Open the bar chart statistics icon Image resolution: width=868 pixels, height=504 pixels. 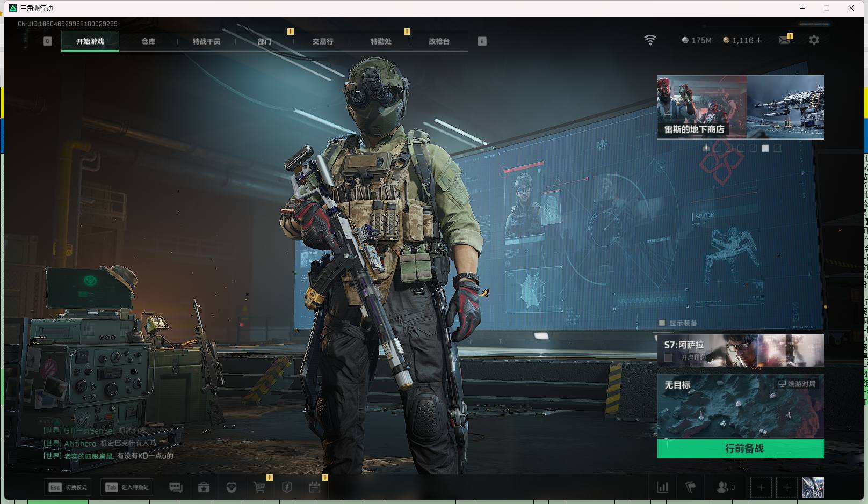click(663, 487)
